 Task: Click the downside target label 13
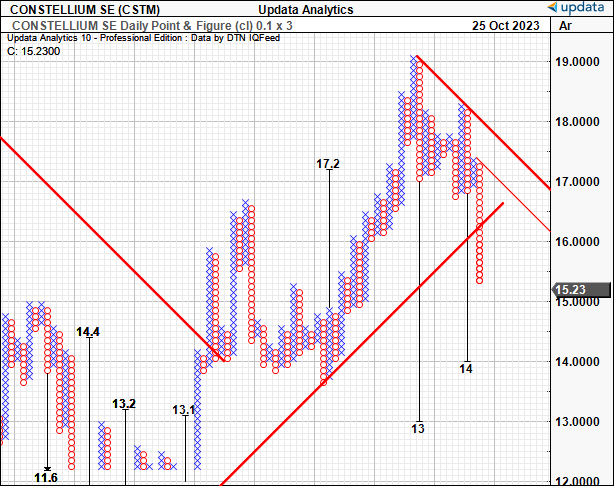pyautogui.click(x=418, y=428)
